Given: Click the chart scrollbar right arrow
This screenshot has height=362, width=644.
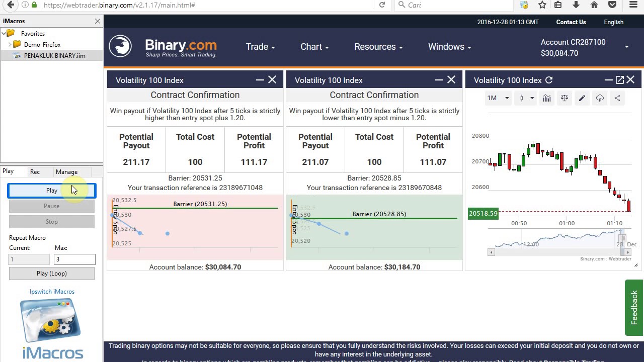Looking at the screenshot, I should [x=628, y=252].
